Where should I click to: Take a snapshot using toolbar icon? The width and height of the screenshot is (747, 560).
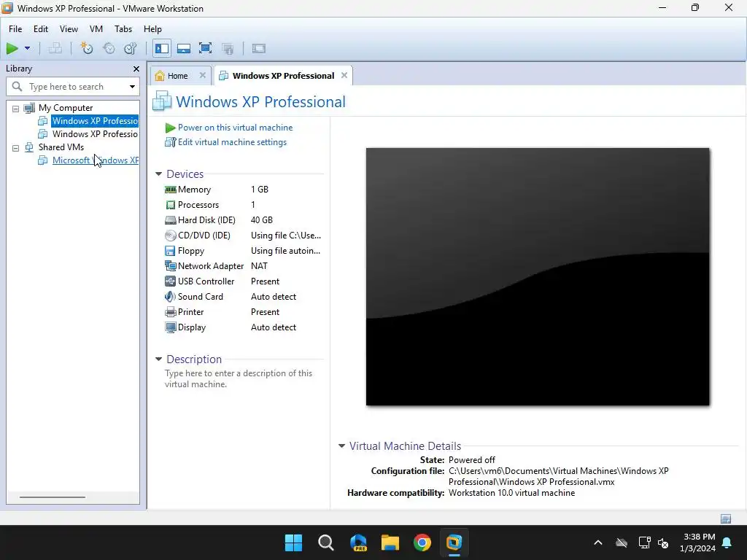tap(86, 48)
